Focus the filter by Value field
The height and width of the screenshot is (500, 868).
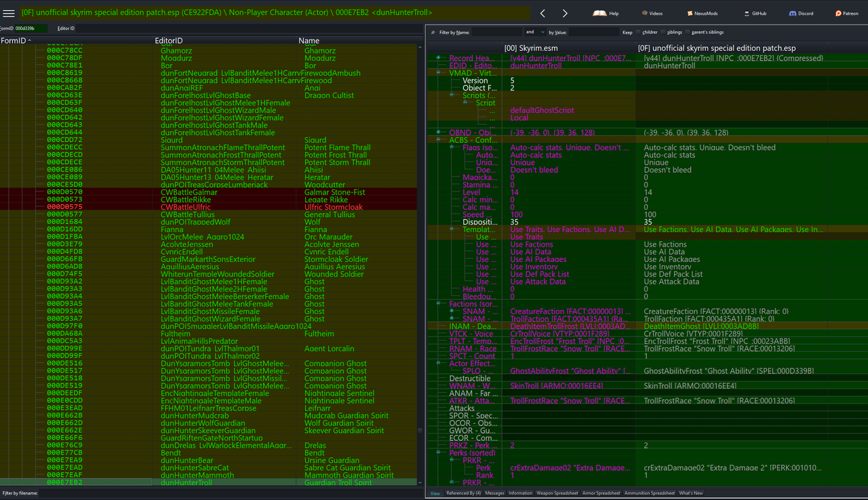click(593, 33)
